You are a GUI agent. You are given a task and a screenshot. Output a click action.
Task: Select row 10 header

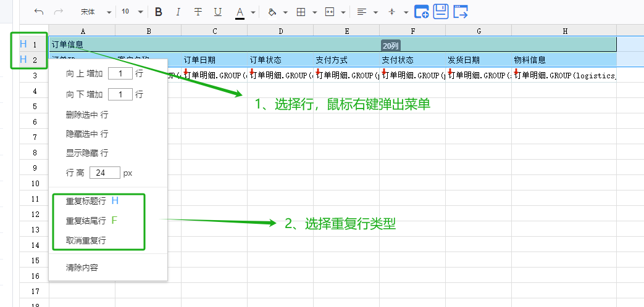coord(34,183)
